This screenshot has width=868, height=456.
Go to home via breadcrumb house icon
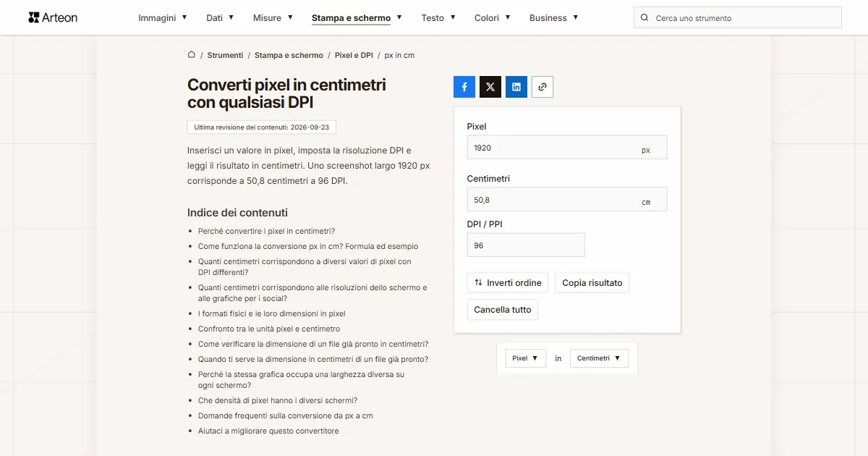[192, 54]
